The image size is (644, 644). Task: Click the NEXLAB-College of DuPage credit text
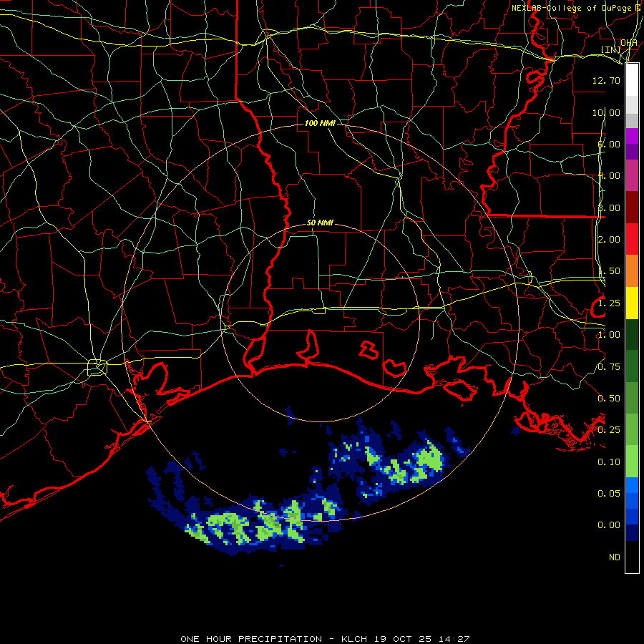click(571, 8)
